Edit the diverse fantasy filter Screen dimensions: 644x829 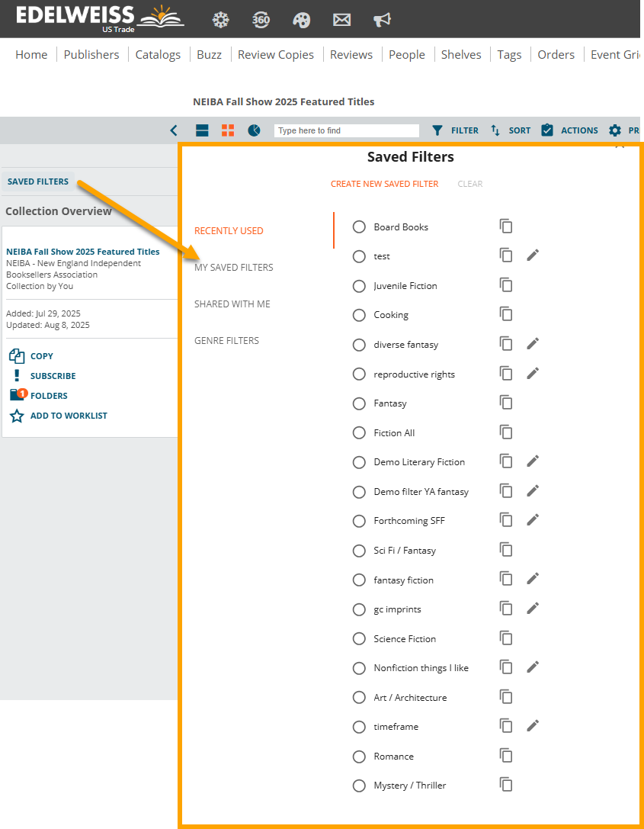coord(533,344)
